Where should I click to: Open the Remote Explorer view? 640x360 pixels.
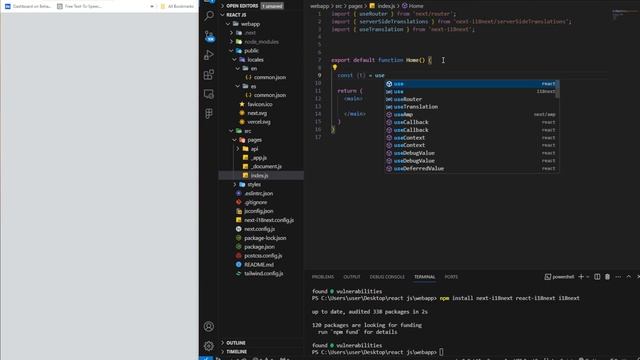pos(209,94)
